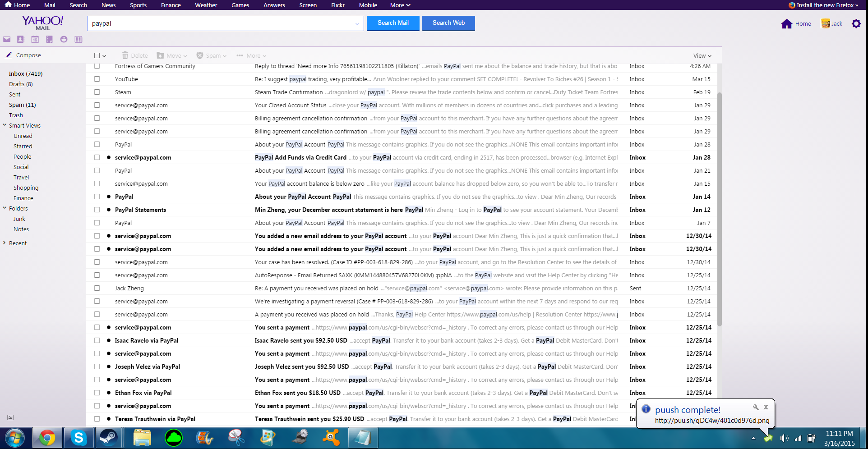Screen dimensions: 868x449
Task: Open the More menu in top navigation
Action: pyautogui.click(x=400, y=5)
